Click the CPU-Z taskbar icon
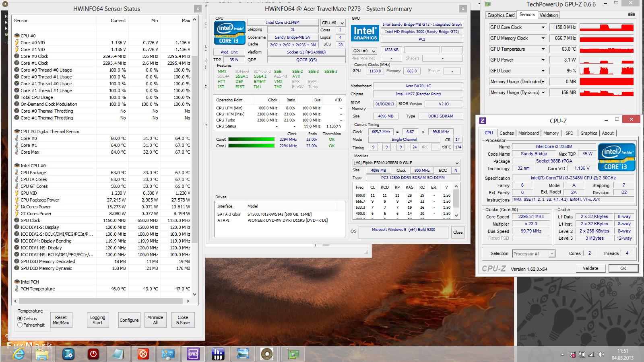Screen dimensions: 644x362 (x=193, y=354)
